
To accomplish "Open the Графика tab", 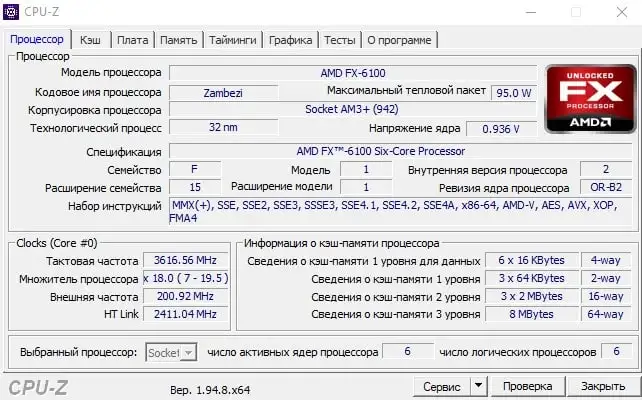I will coord(290,40).
